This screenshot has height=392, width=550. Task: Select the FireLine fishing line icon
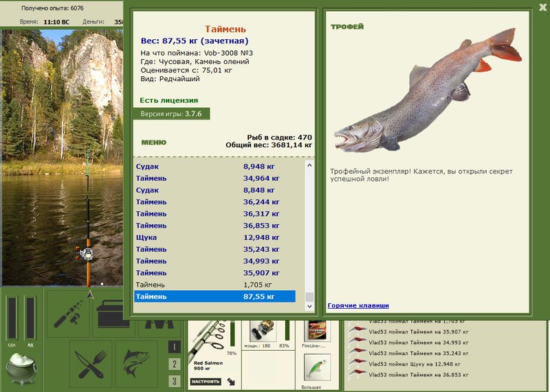316,330
